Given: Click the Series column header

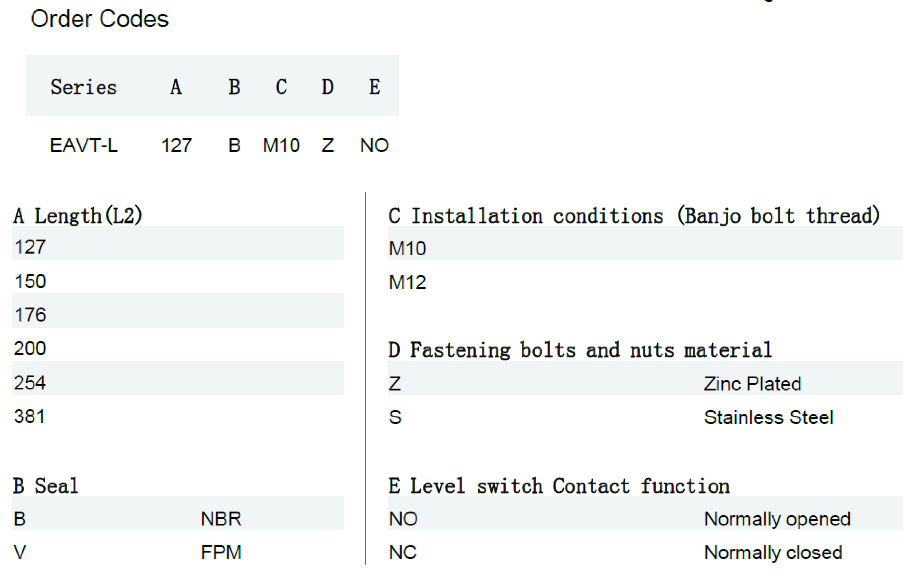Looking at the screenshot, I should coord(83,87).
